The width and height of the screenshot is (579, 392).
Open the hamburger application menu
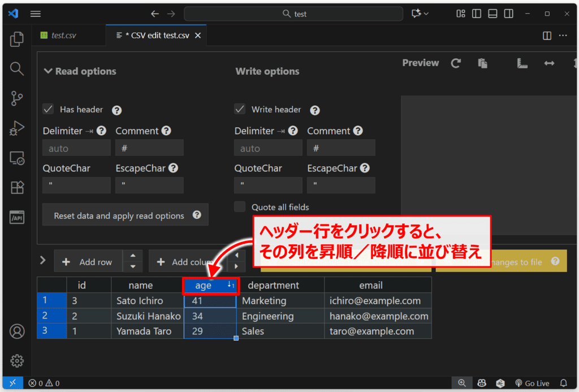pyautogui.click(x=35, y=14)
